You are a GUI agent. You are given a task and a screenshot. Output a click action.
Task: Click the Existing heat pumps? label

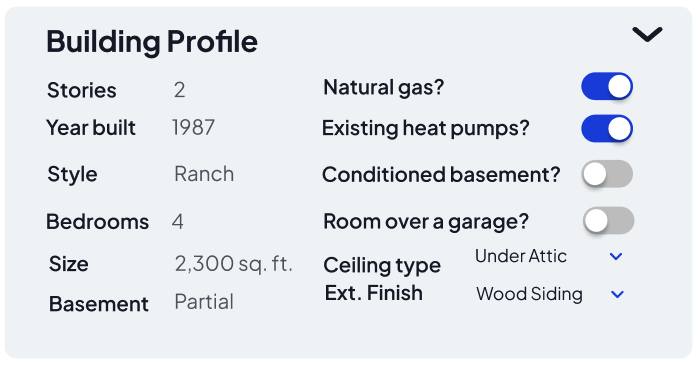point(426,128)
